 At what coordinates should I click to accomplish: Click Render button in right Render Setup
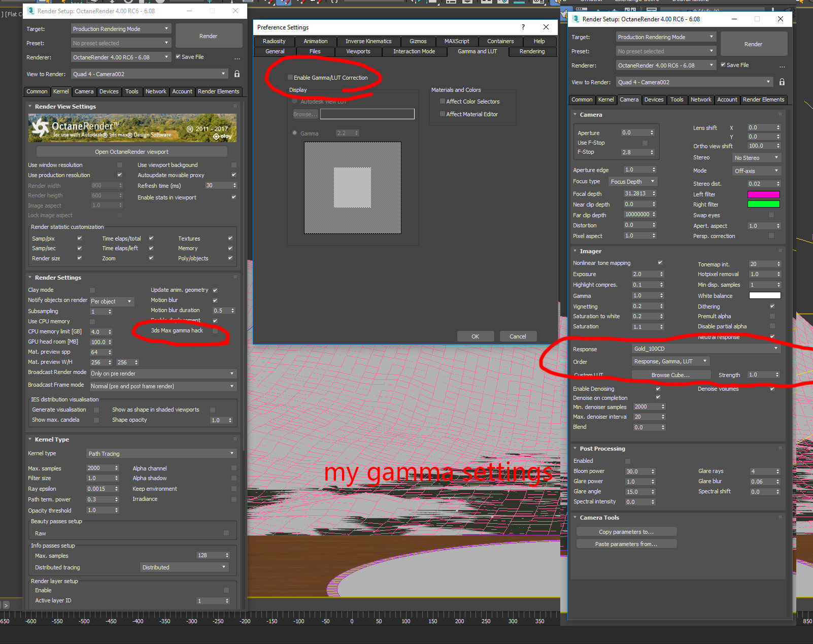[x=753, y=44]
